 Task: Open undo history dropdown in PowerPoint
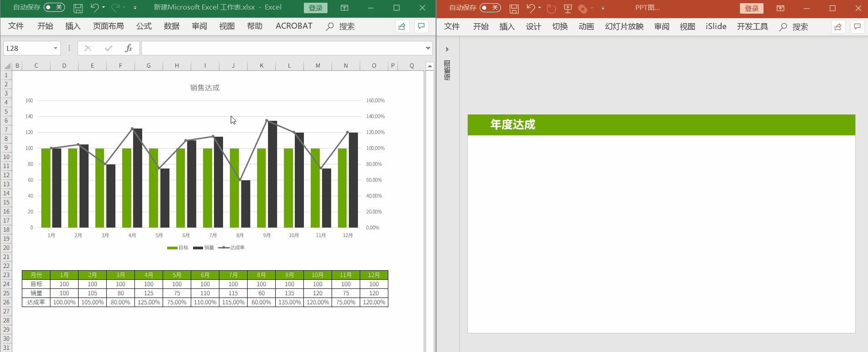[540, 8]
